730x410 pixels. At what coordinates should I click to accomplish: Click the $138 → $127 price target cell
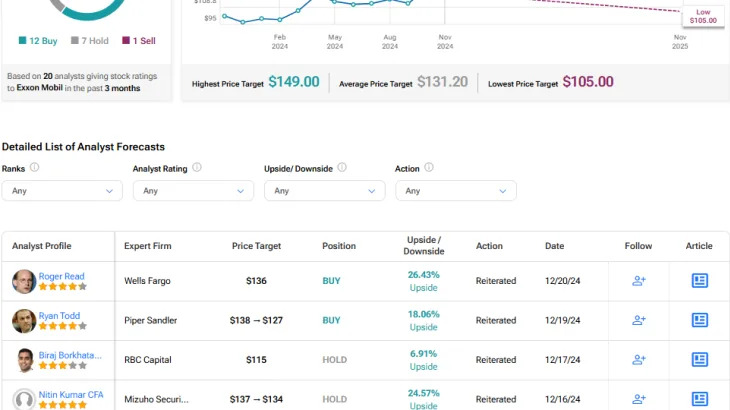pyautogui.click(x=256, y=320)
